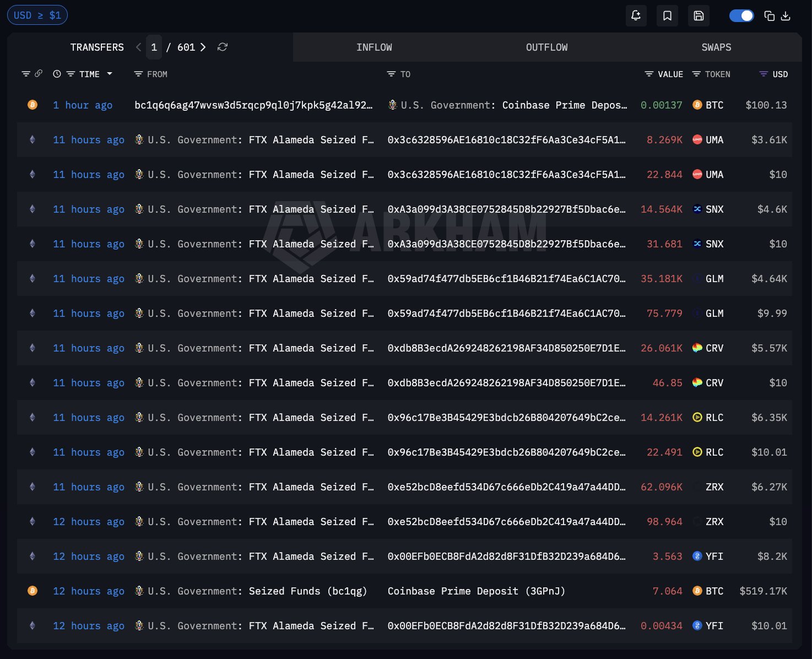Open the USD column filter
The height and width of the screenshot is (659, 812).
764,74
